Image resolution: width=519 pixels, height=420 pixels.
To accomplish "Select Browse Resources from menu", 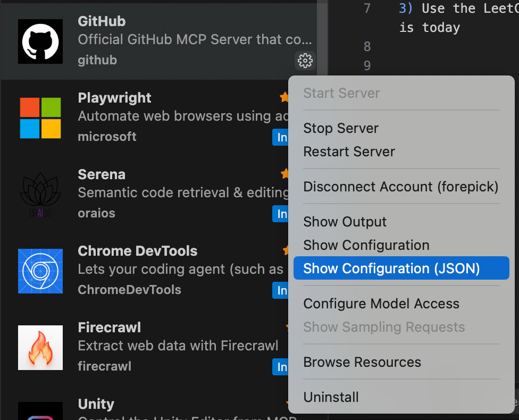I will (362, 362).
